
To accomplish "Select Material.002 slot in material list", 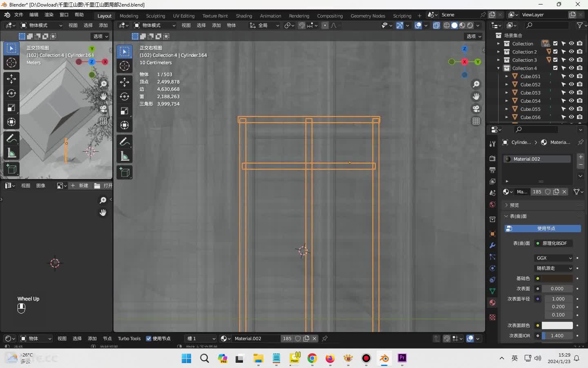I will point(537,159).
